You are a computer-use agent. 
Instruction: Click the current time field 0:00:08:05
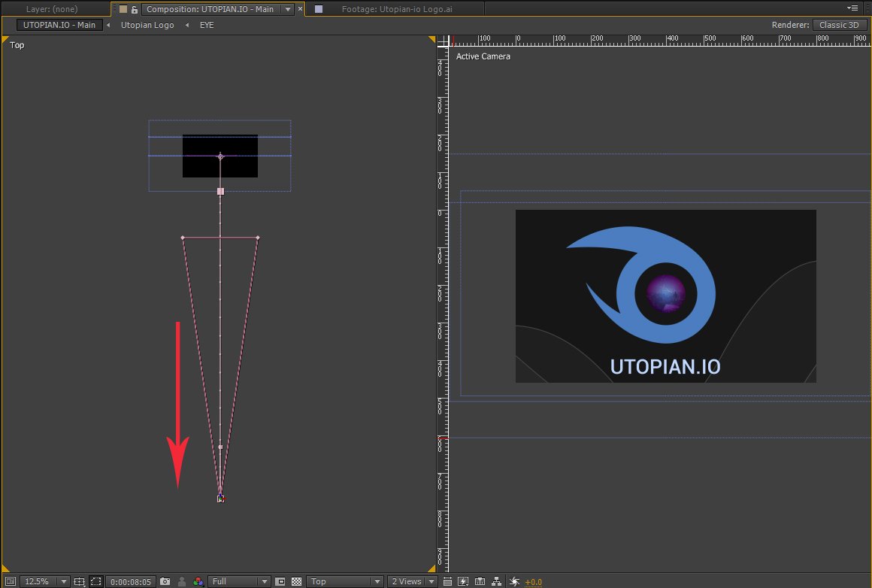(130, 581)
